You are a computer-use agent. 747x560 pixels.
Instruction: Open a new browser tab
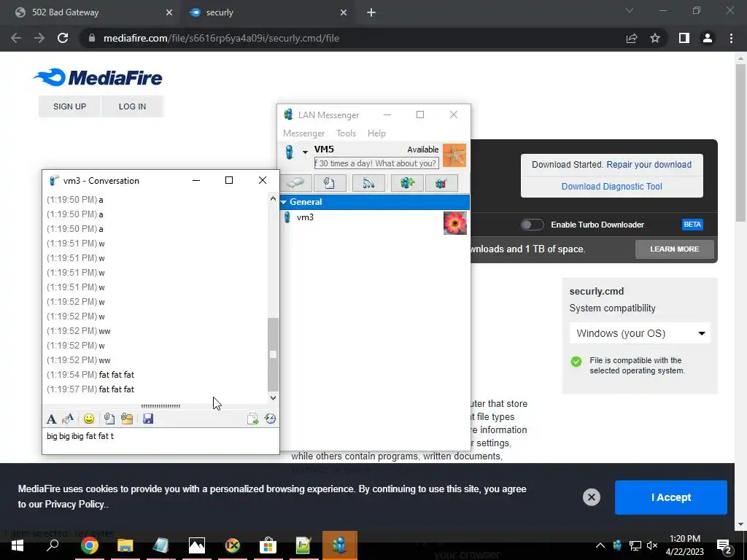coord(371,13)
